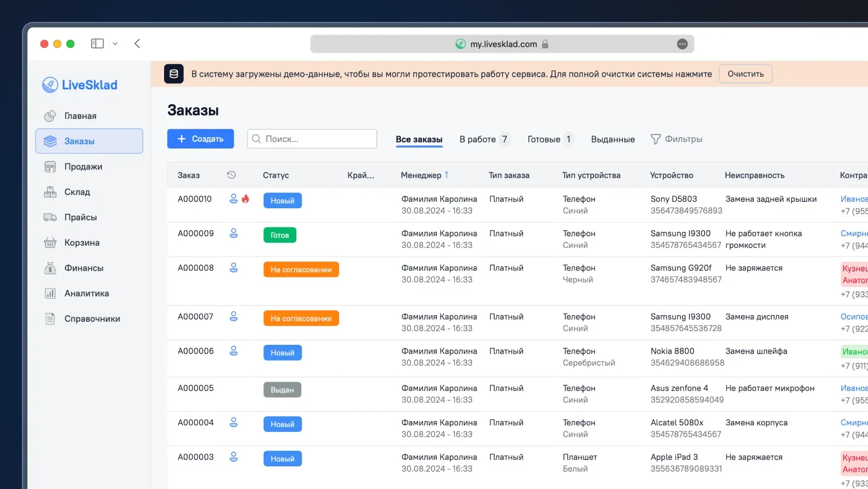Screen dimensions: 868x489
Task: Click the user icon for order A000003
Action: [234, 457]
